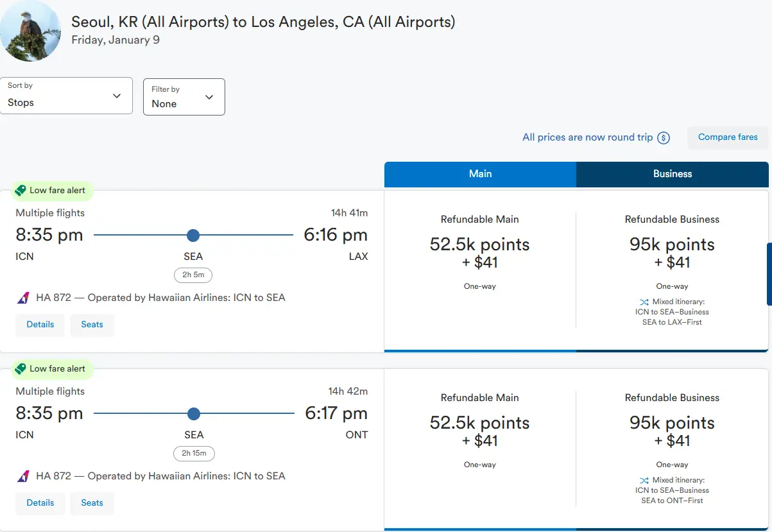Click the 14h 41m duration text
The width and height of the screenshot is (772, 532).
click(348, 213)
